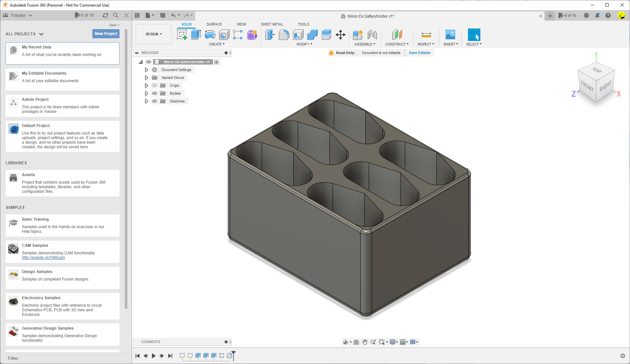Viewport: 630px width, 364px height.
Task: Expand the Document Settings node
Action: [x=146, y=70]
